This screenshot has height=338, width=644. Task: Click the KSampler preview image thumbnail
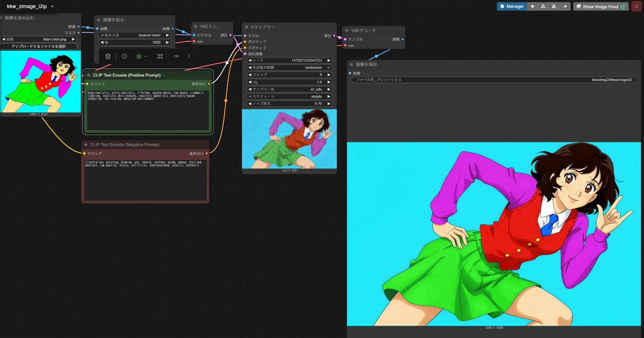[x=289, y=139]
